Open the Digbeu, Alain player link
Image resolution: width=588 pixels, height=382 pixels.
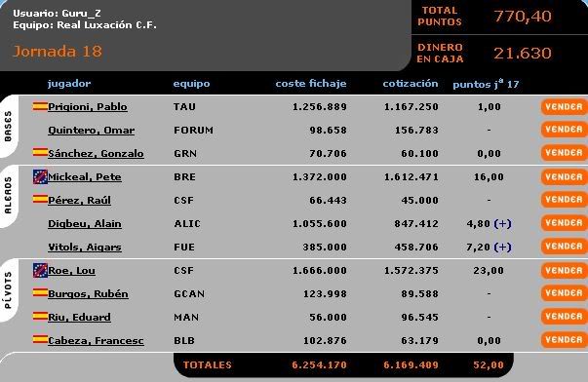[85, 224]
